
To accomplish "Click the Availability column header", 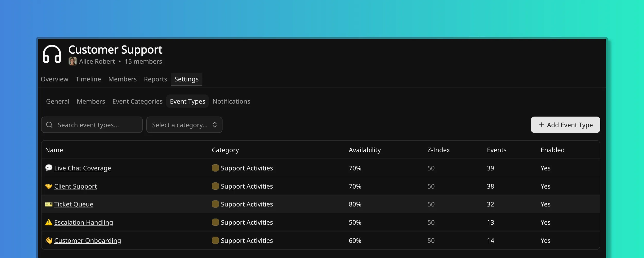I will tap(365, 150).
